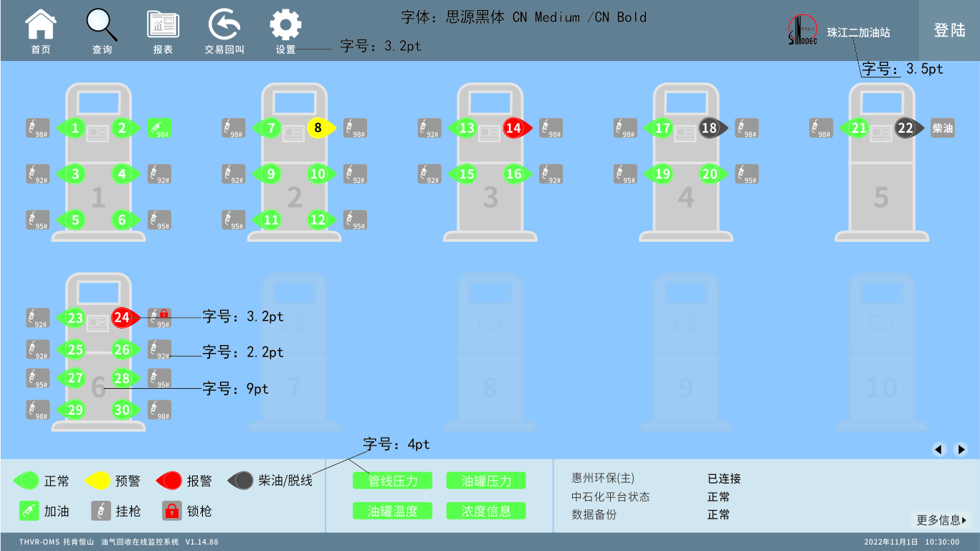This screenshot has height=551, width=980.
Task: Click the transaction recall (交易回叫) icon
Action: (224, 26)
